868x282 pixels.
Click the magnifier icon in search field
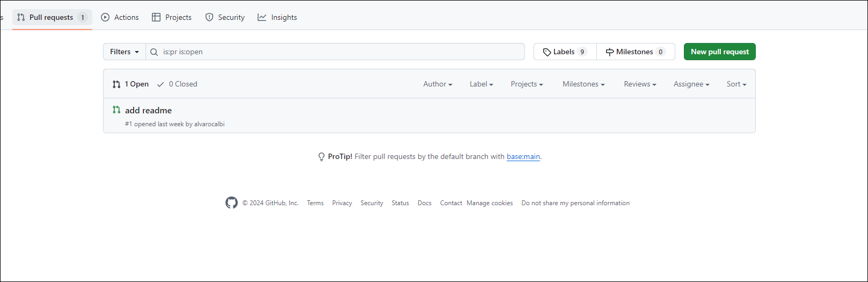tap(154, 52)
